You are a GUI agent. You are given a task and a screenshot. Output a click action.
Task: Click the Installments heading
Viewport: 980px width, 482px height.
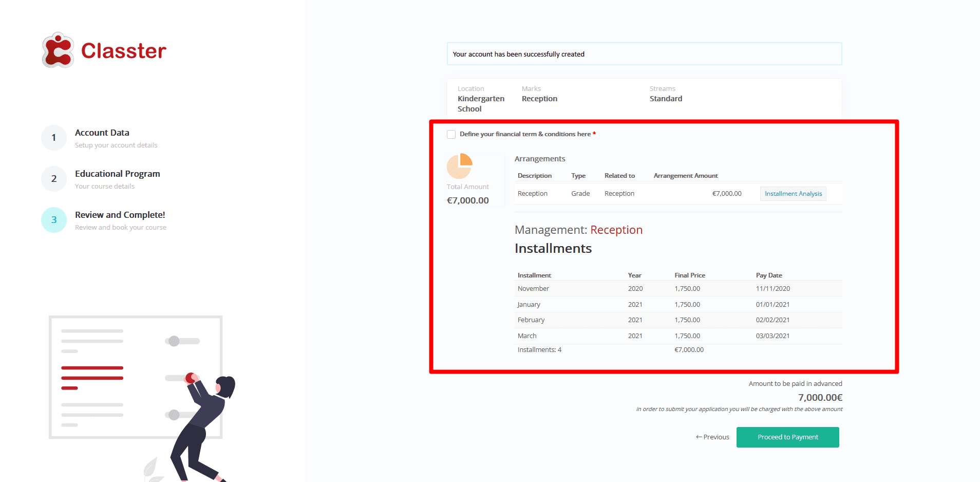pos(553,249)
